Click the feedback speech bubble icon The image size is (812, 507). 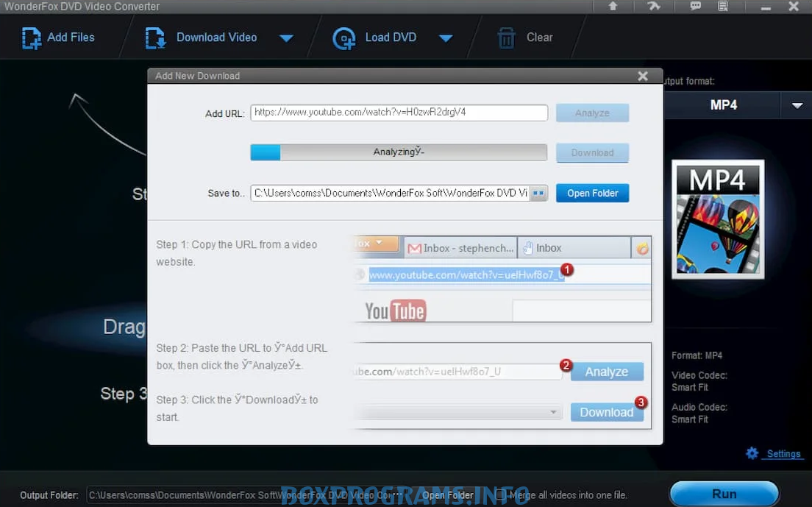(x=695, y=6)
